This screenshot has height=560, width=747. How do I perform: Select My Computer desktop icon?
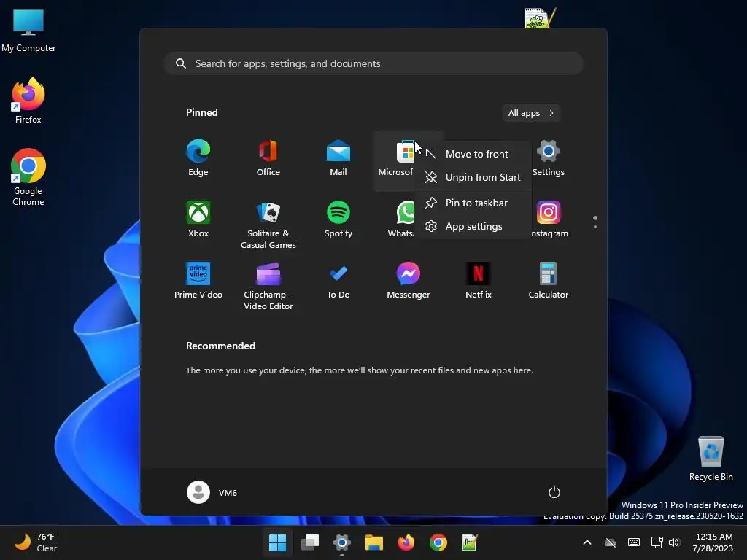click(x=28, y=31)
